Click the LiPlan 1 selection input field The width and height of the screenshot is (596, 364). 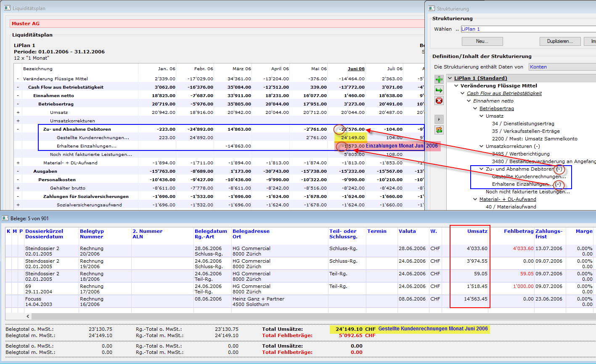pos(526,29)
